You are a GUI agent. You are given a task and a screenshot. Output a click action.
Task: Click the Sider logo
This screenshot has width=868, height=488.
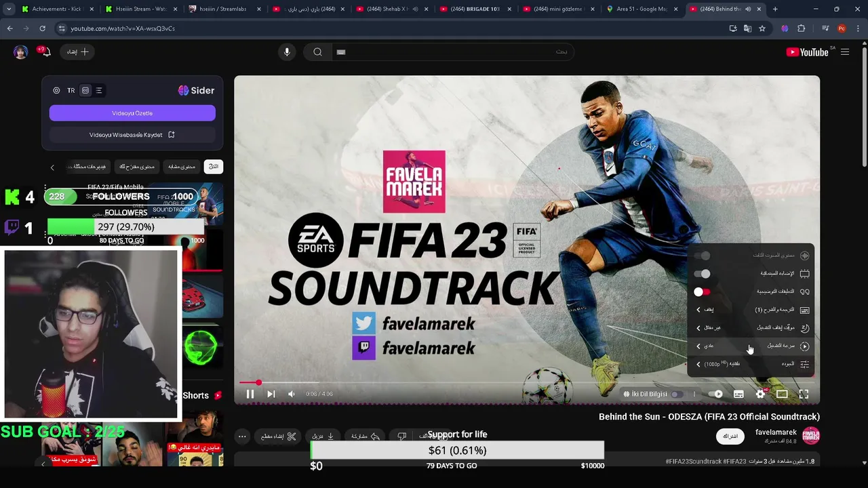tap(196, 90)
